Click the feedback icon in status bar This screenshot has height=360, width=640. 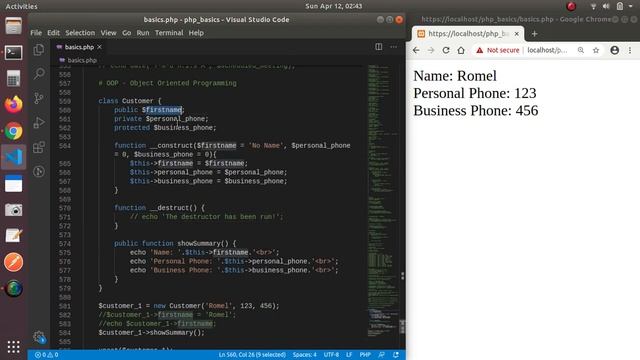[381, 355]
